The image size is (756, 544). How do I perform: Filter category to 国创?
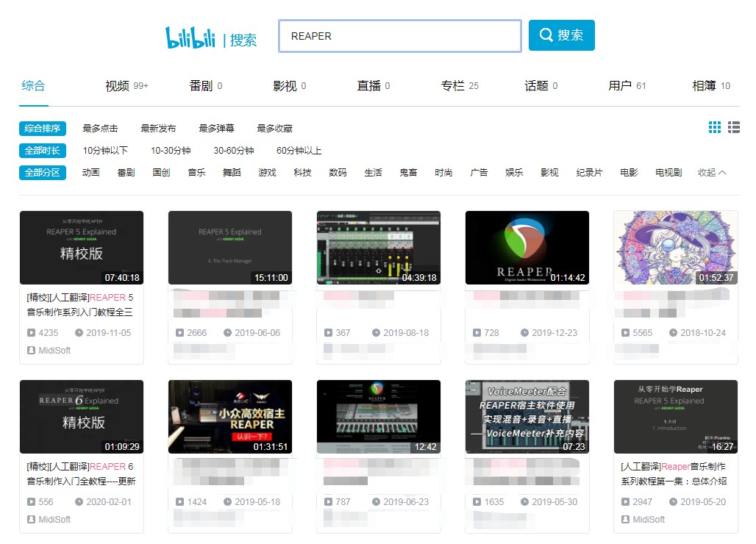tap(162, 173)
